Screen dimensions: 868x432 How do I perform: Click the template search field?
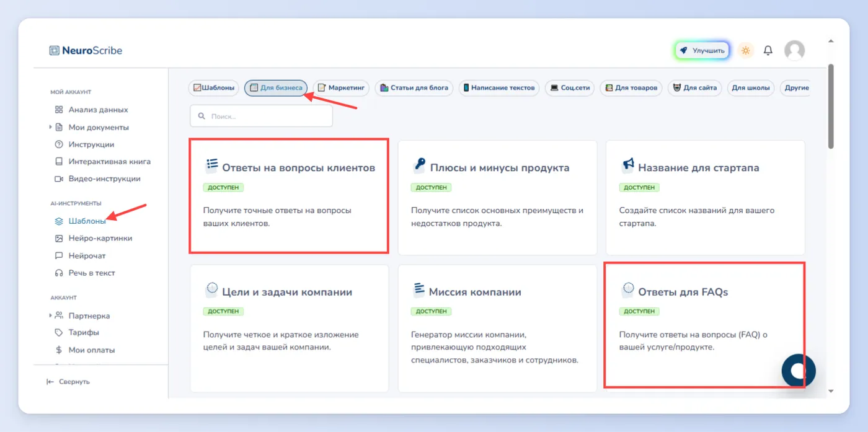click(x=261, y=116)
